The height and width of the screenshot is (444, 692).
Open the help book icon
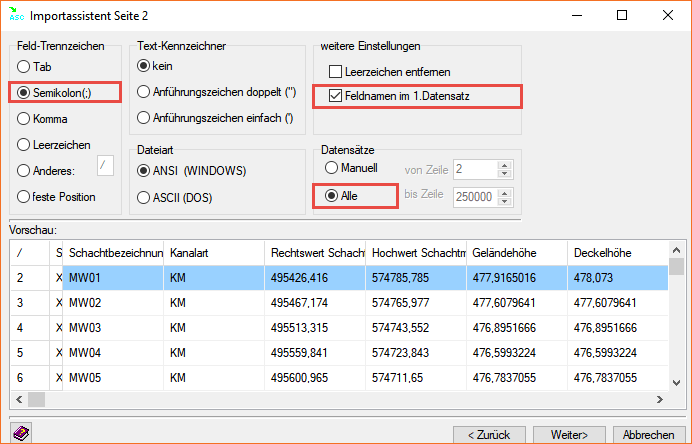(x=21, y=433)
